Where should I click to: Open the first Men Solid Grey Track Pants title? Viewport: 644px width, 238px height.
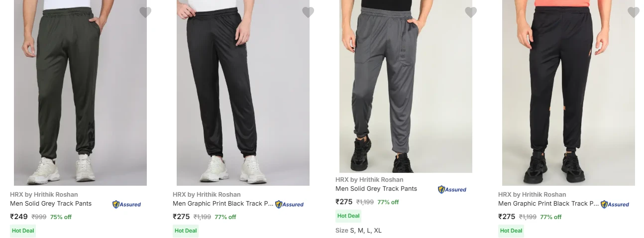(51, 203)
